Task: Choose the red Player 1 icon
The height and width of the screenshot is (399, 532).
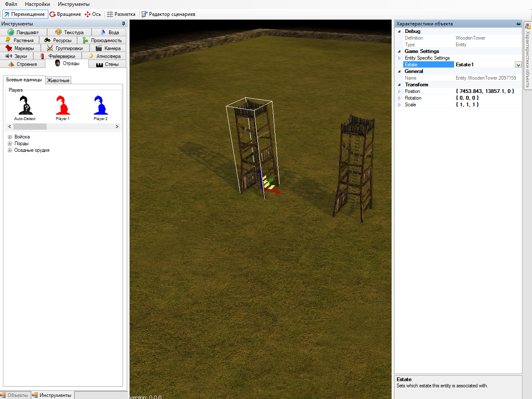Action: pos(62,108)
